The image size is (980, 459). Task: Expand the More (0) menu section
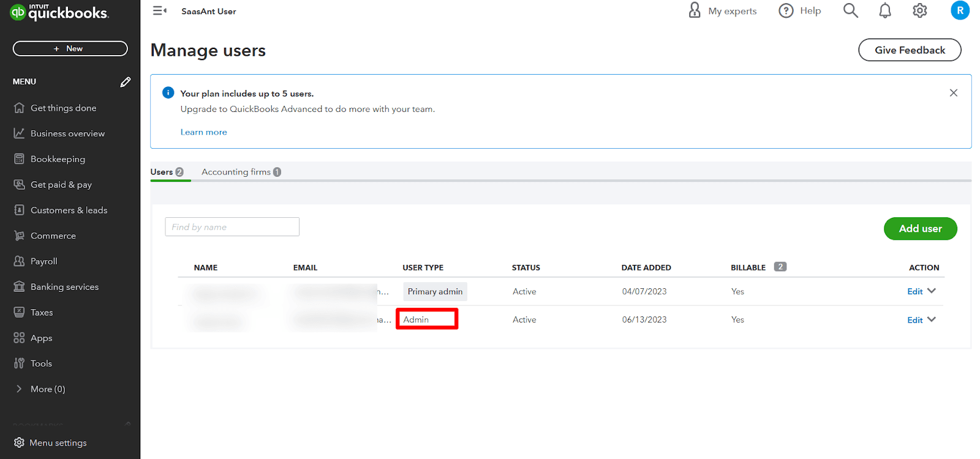pyautogui.click(x=40, y=389)
